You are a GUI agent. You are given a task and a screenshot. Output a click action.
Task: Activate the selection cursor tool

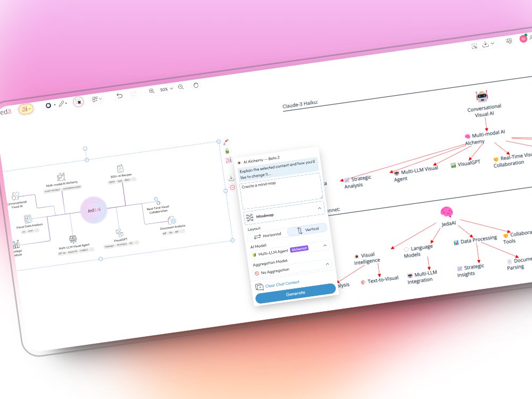(78, 102)
